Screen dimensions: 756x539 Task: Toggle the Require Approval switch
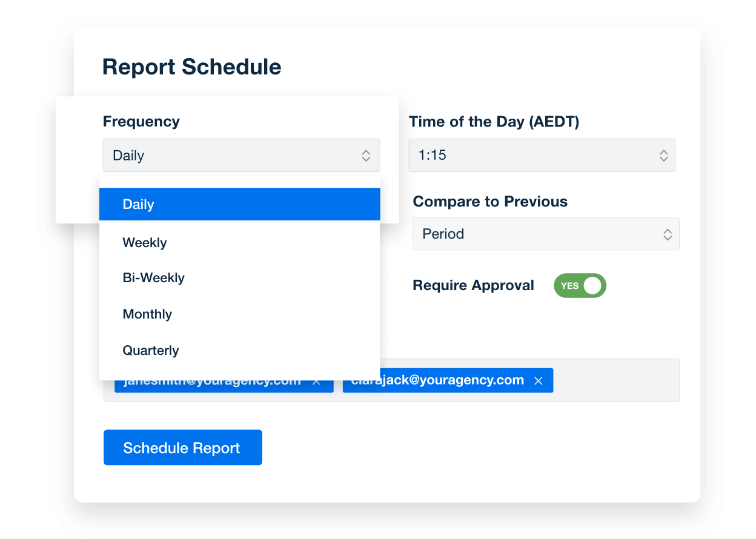coord(580,286)
